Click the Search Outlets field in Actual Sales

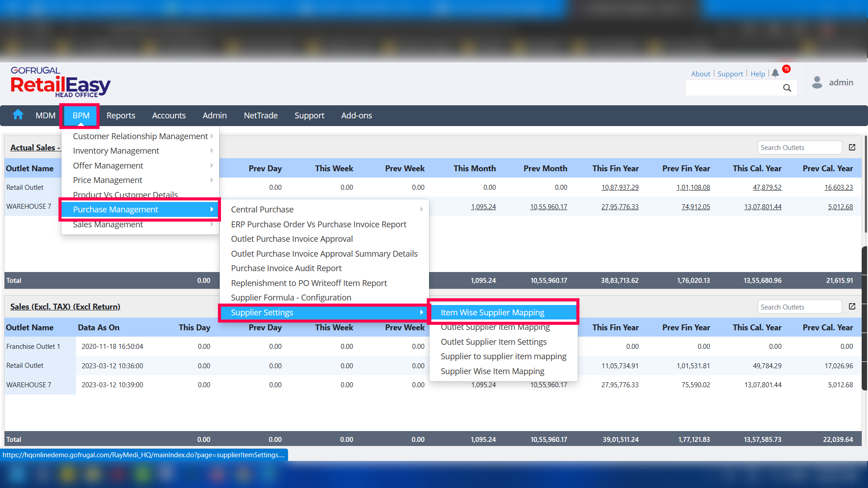click(799, 147)
